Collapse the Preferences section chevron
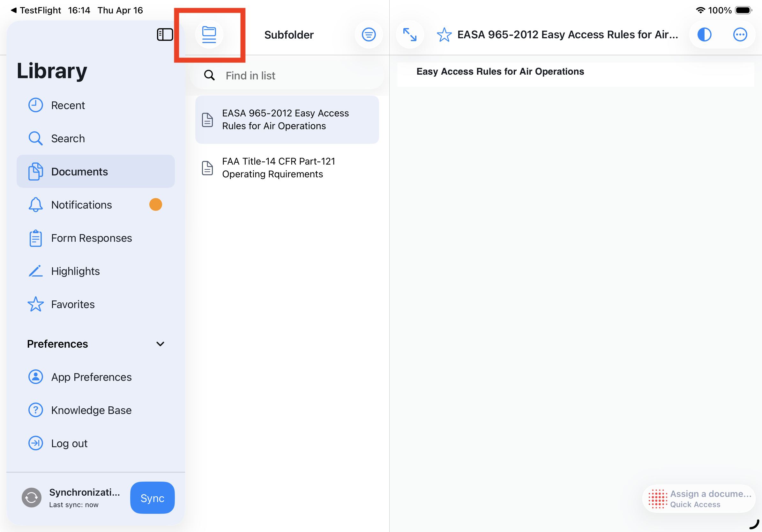Screen dimensions: 762x532 pyautogui.click(x=160, y=344)
